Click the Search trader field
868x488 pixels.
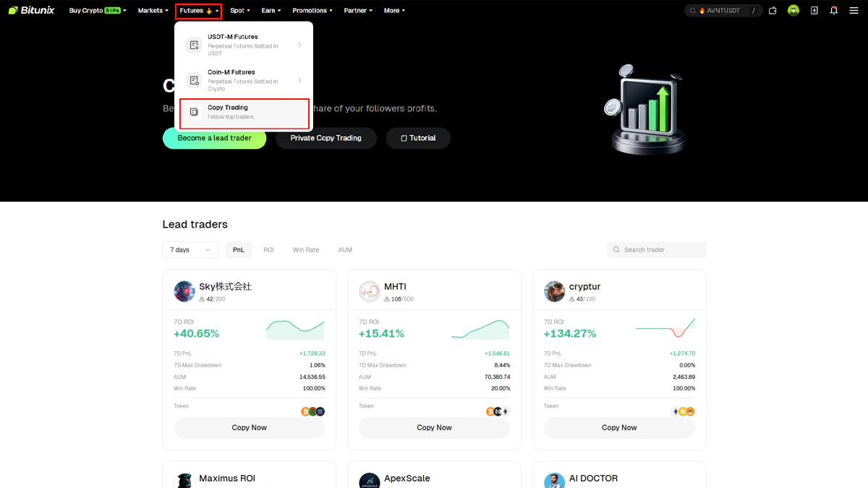[656, 250]
